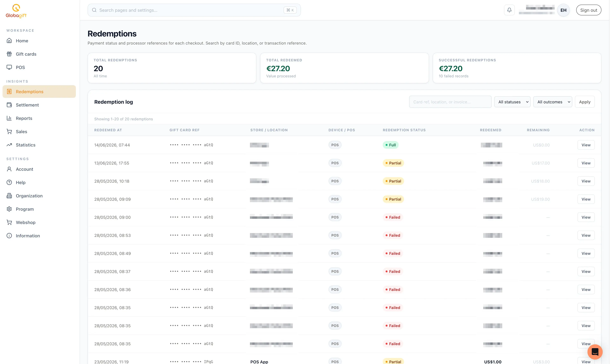Click the REDEEMED AT column header

pos(108,130)
